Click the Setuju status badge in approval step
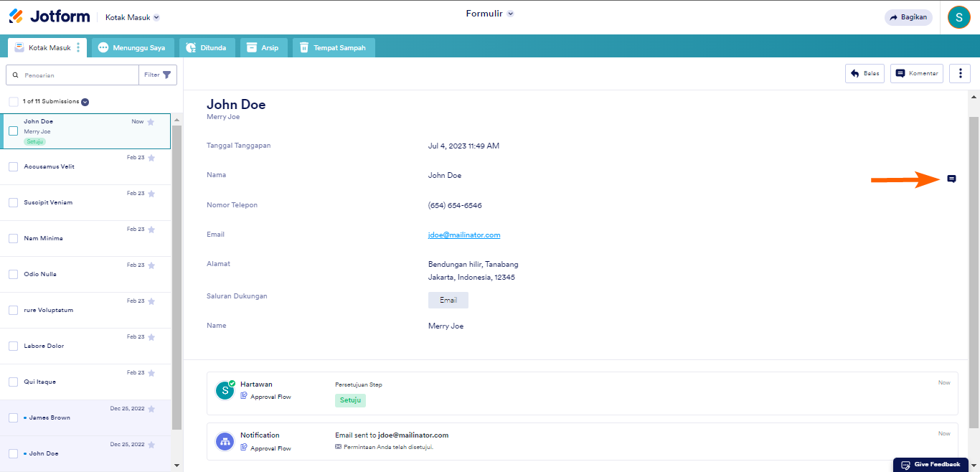Screen dimensions: 980x472 (350, 400)
